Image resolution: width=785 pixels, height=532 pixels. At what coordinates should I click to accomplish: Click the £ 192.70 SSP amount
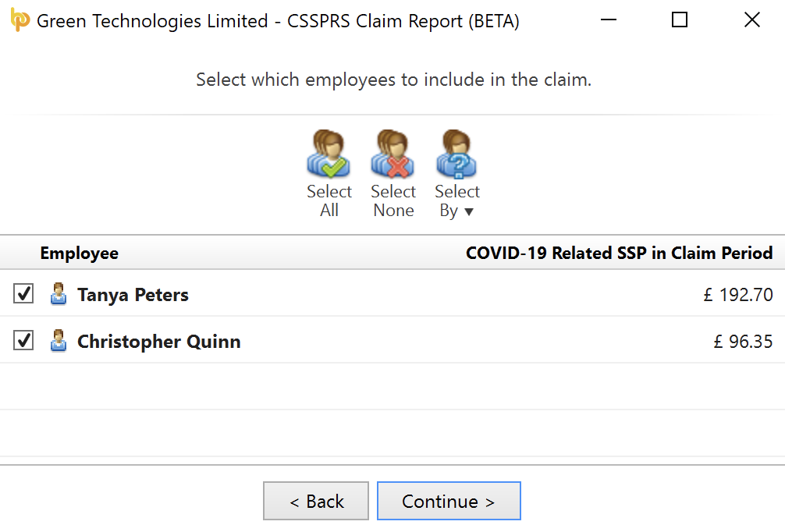point(738,295)
